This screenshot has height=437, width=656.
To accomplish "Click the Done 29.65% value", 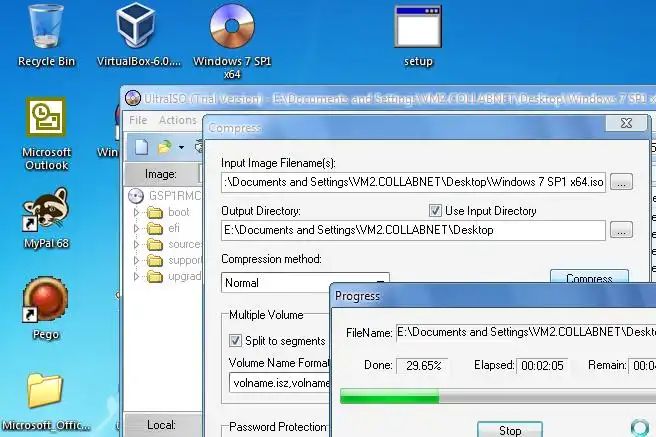I will coord(423,365).
